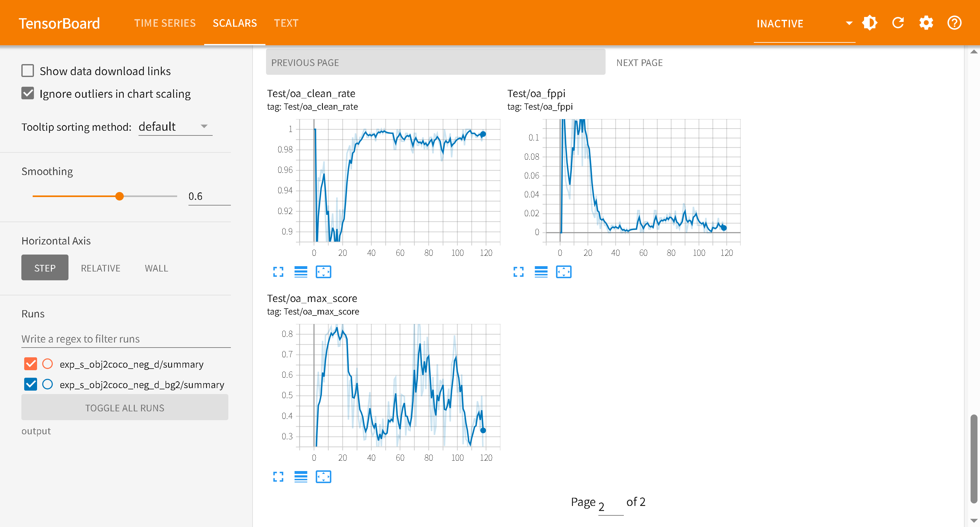This screenshot has width=980, height=527.
Task: Click the Smoothing slider handle
Action: pyautogui.click(x=119, y=196)
